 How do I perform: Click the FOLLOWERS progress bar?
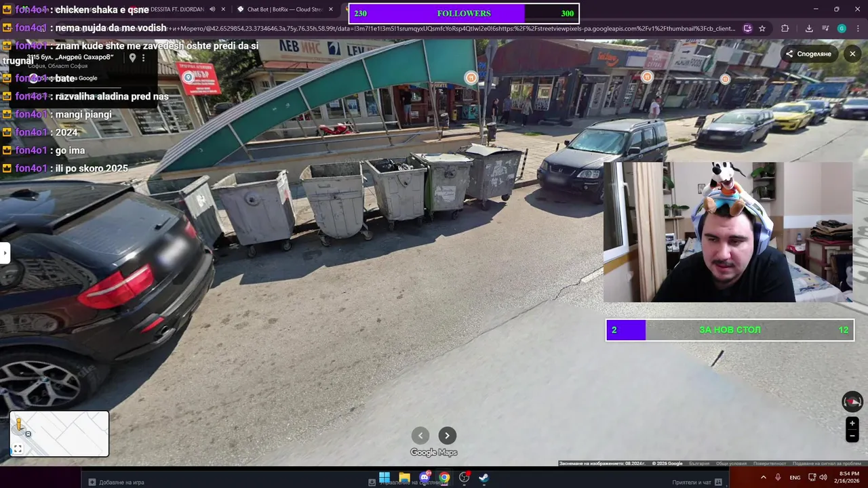[464, 14]
